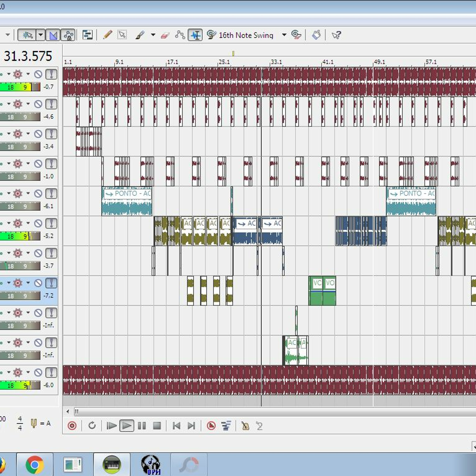
Task: Open track FX dropdown on -3,7 track
Action: (x=28, y=253)
